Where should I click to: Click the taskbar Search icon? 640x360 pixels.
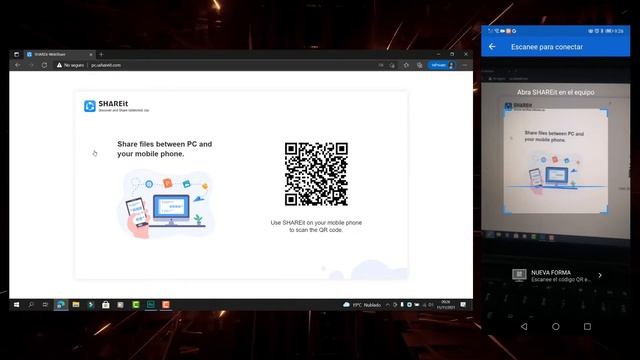(x=31, y=305)
